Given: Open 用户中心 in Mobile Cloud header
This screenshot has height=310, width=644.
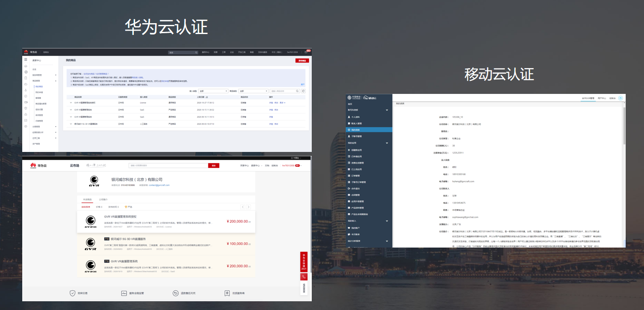Looking at the screenshot, I should [602, 98].
